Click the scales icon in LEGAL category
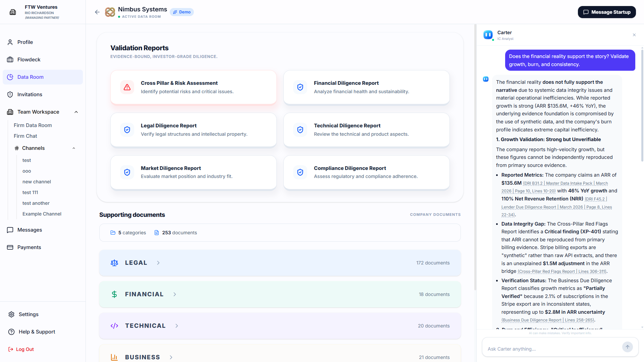Screen dimensions: 644x362 coord(114,263)
